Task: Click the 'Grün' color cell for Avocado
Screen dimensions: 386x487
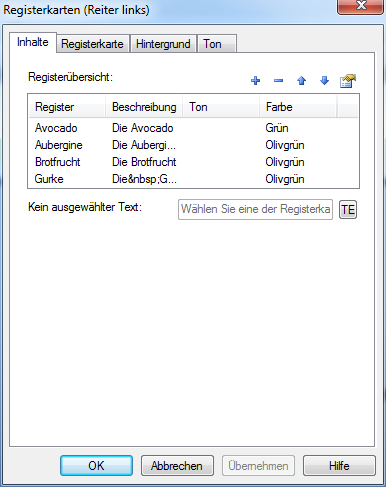Action: pos(277,128)
